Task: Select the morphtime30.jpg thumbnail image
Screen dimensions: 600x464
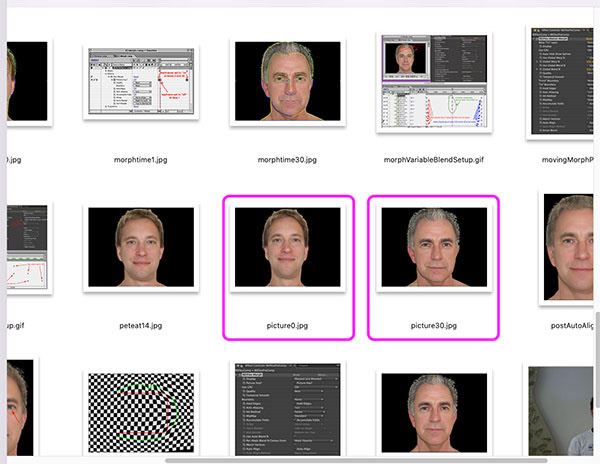Action: 287,81
